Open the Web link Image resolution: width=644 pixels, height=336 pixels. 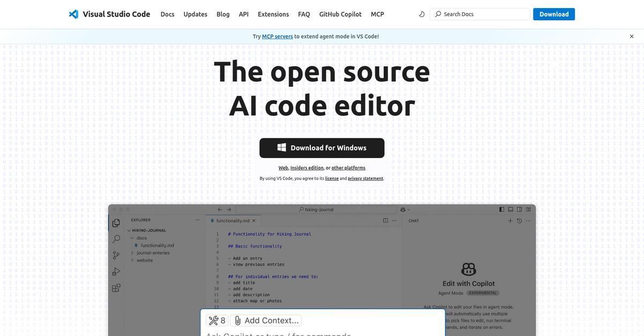tap(283, 168)
